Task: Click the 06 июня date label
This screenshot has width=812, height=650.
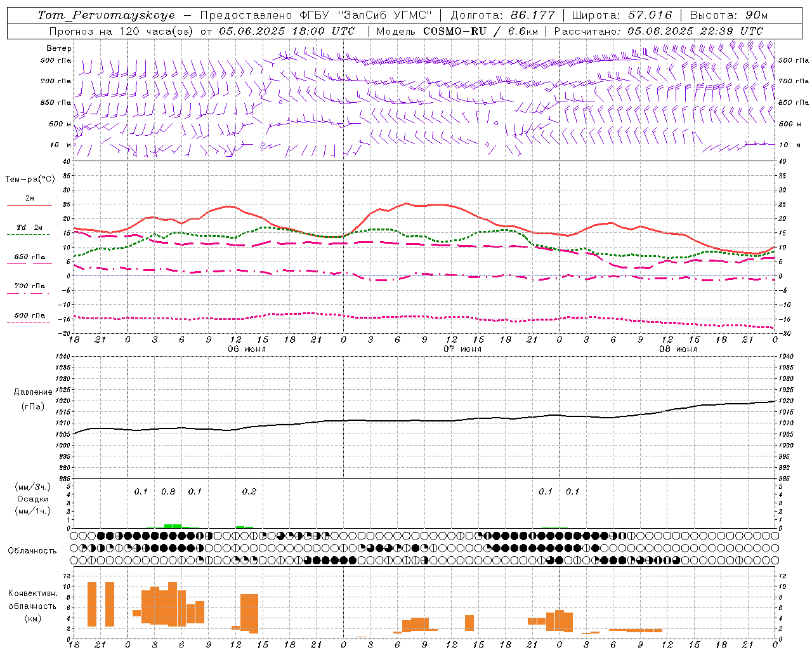Action: click(247, 349)
